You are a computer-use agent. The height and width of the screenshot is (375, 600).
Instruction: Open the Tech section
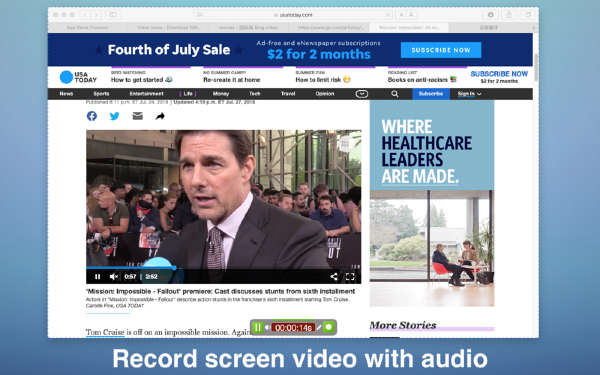point(255,94)
